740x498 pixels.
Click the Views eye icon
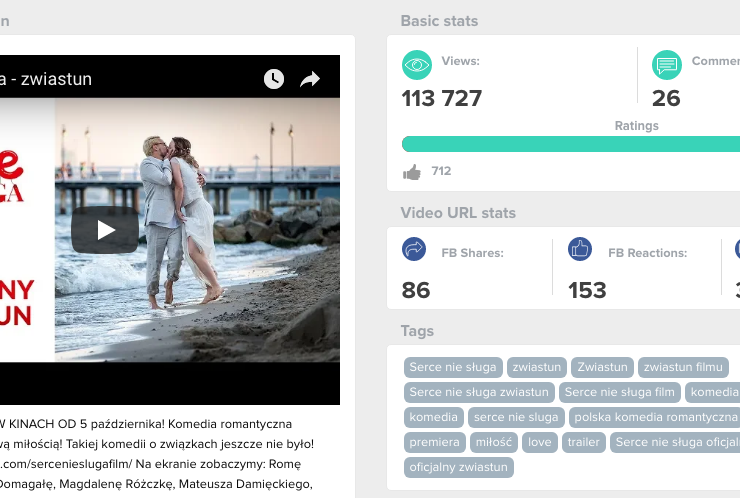pos(416,65)
